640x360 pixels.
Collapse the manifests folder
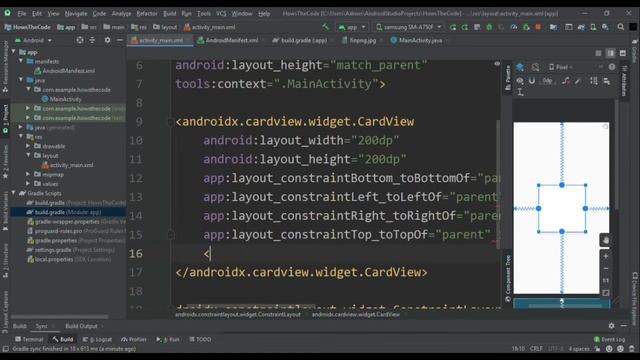click(21, 61)
